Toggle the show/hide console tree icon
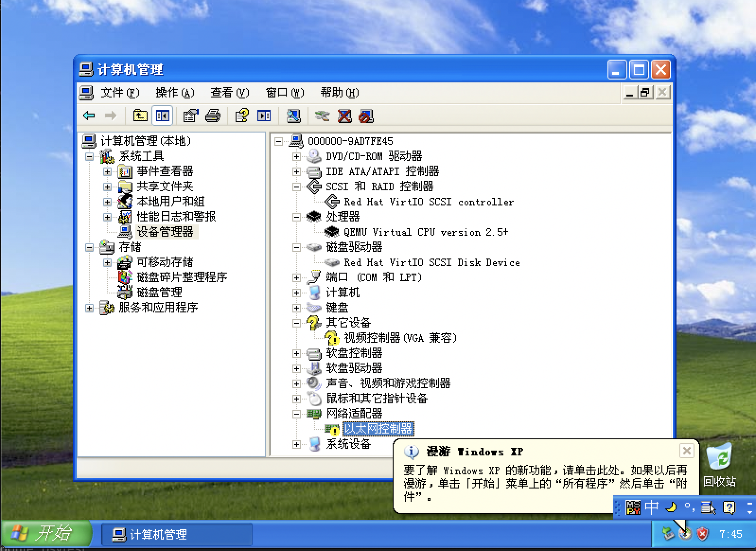The height and width of the screenshot is (551, 756). pos(162,116)
